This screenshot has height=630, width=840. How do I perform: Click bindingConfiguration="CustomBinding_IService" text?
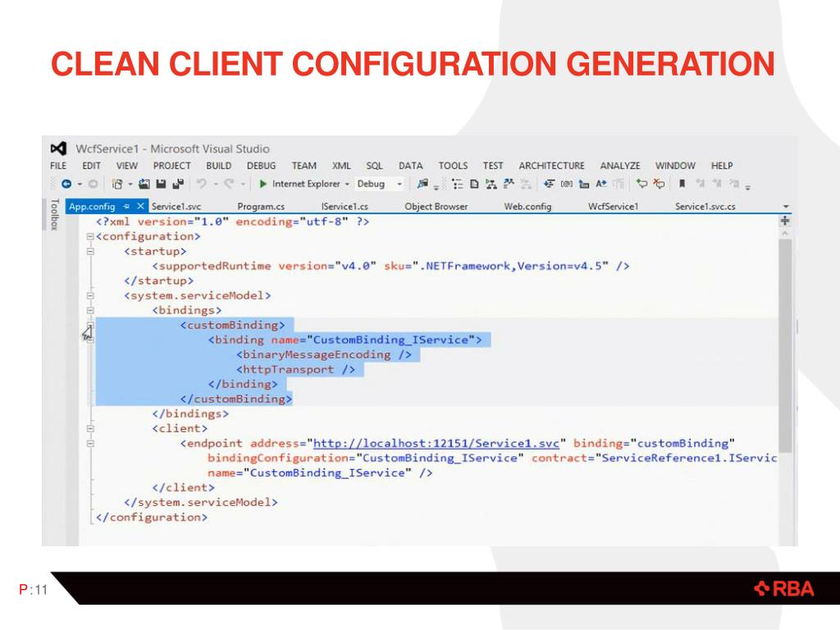[365, 458]
